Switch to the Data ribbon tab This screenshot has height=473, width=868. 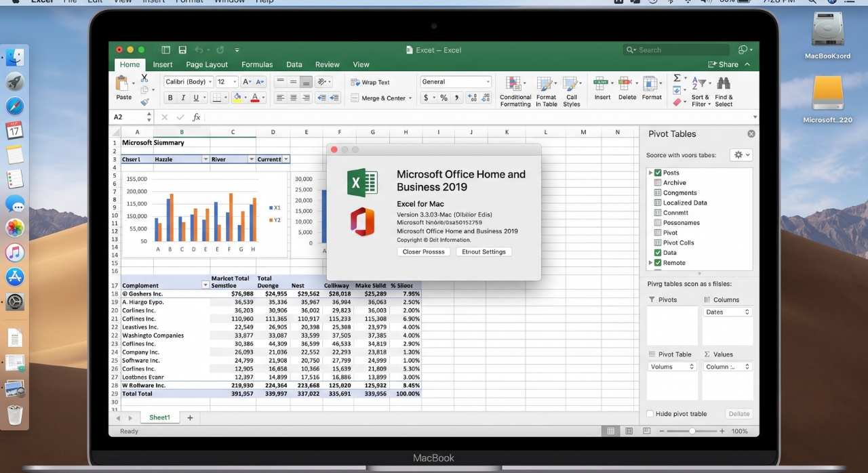[x=294, y=65]
